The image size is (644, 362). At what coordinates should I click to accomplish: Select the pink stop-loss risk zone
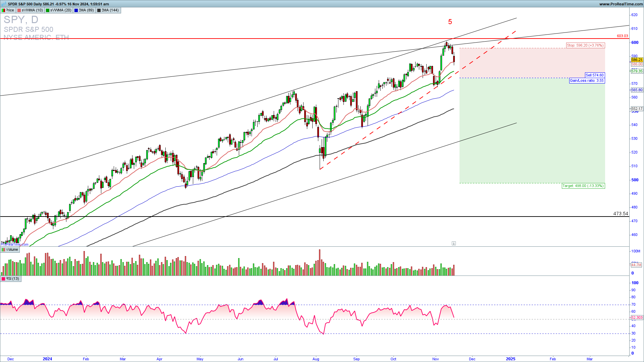(532, 63)
